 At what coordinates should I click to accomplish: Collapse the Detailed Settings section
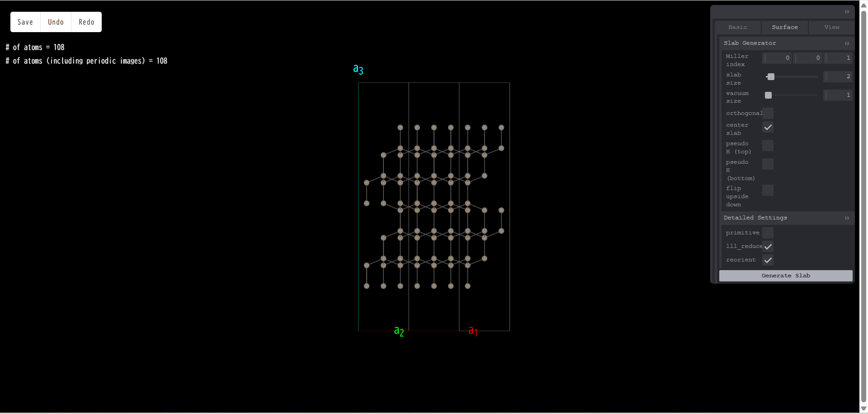click(846, 218)
